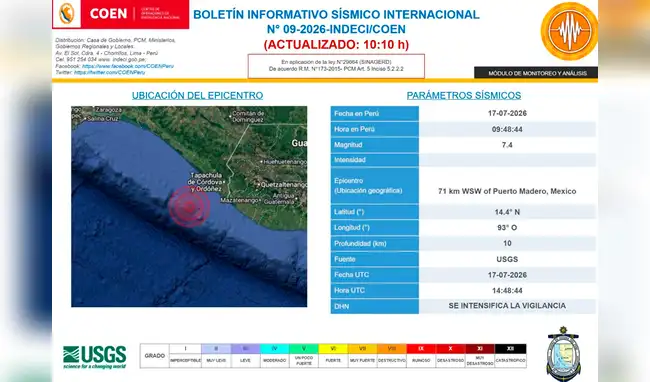This screenshot has height=382, width=650.
Task: Click the naval emblem at bottom right
Action: 563,353
